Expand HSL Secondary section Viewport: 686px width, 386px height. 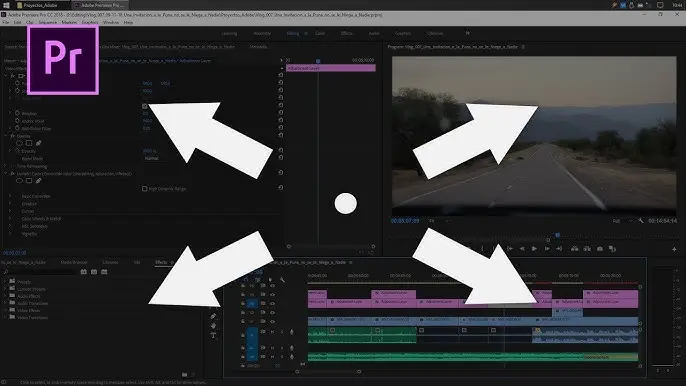click(x=10, y=226)
